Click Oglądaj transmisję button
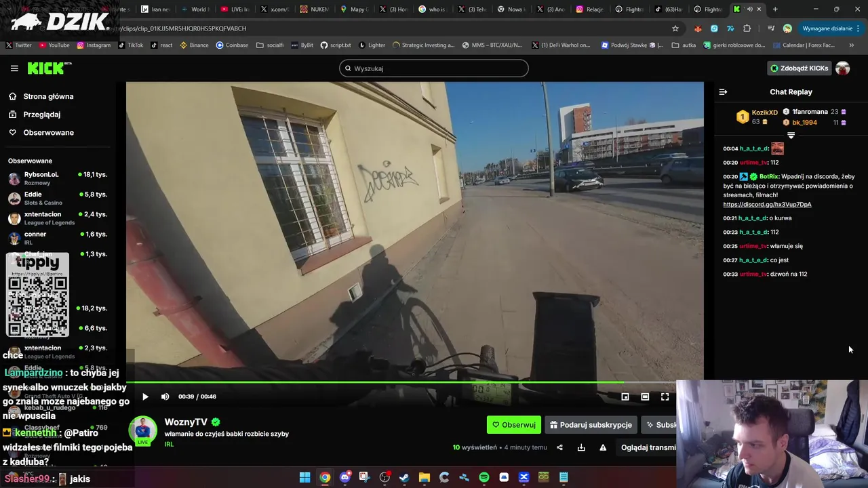The height and width of the screenshot is (488, 868). (648, 447)
